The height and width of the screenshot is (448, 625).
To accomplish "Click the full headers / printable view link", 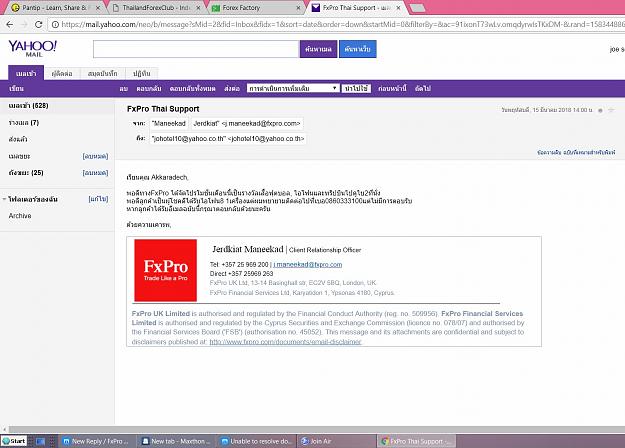I will pos(576,152).
